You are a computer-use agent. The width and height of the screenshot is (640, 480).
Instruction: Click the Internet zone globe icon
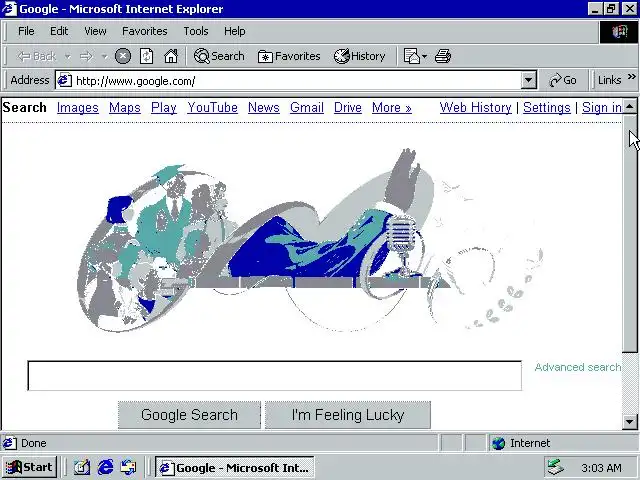[x=498, y=443]
